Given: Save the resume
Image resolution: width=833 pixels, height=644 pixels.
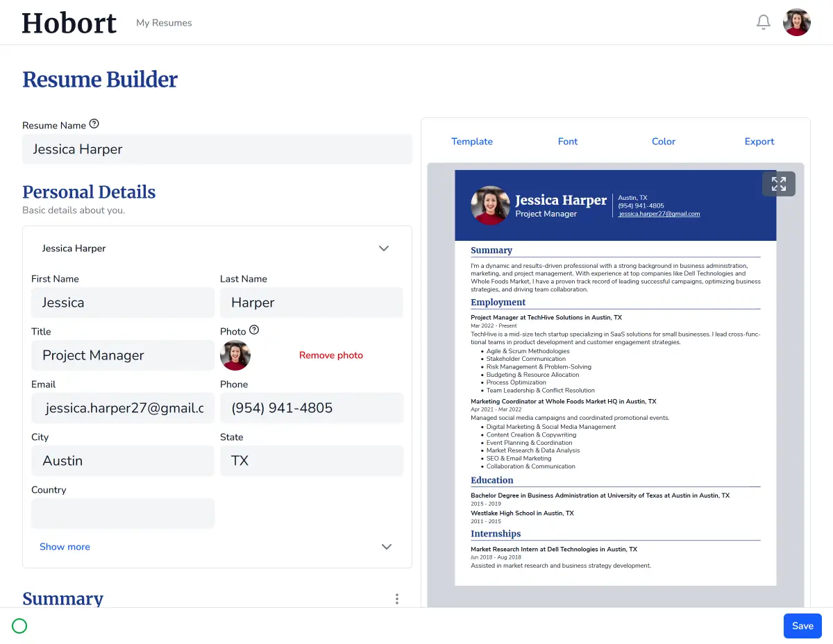Looking at the screenshot, I should (x=802, y=626).
